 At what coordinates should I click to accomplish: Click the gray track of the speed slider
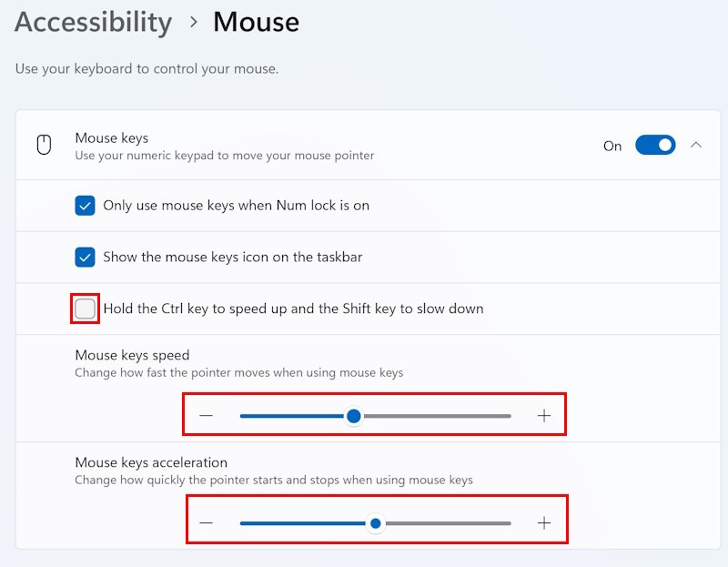(437, 416)
